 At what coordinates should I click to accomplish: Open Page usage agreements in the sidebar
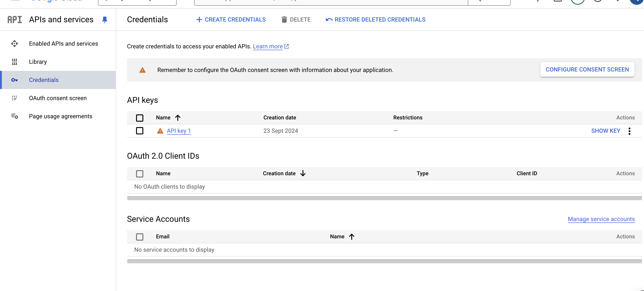pos(58,116)
